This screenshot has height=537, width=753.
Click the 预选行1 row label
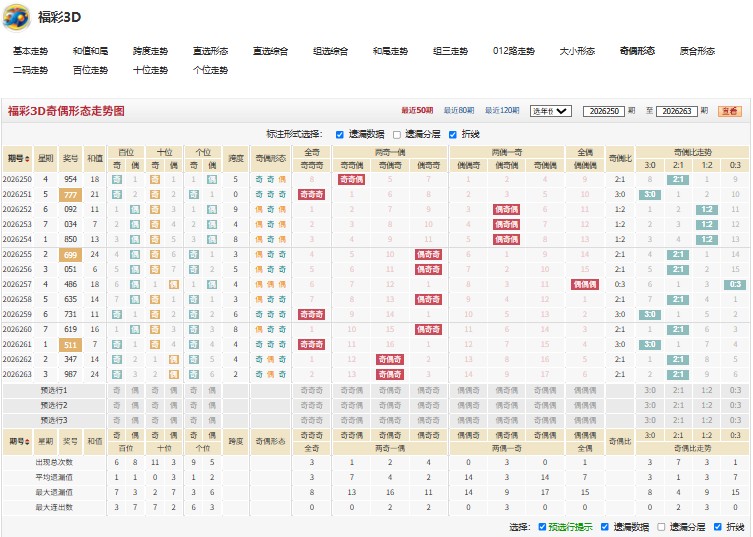point(54,391)
